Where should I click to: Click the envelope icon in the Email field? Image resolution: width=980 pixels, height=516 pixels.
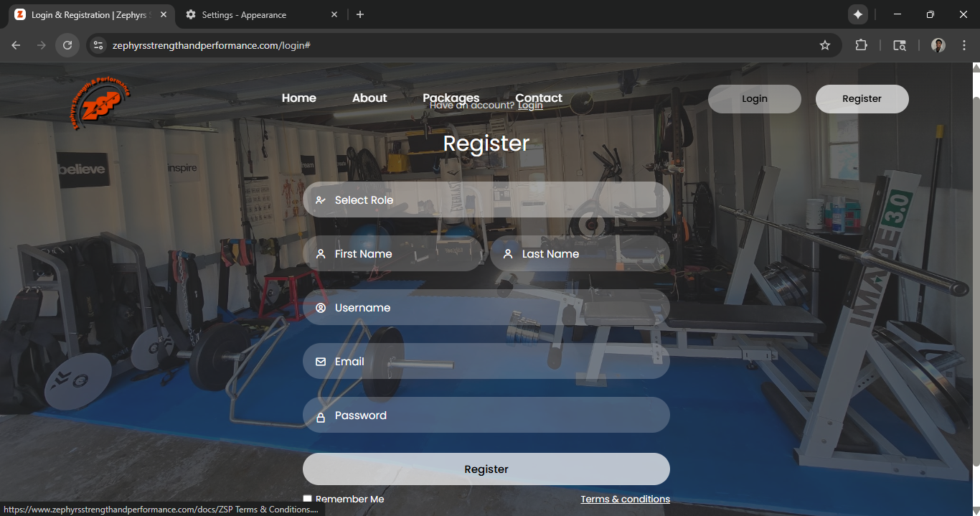[321, 361]
